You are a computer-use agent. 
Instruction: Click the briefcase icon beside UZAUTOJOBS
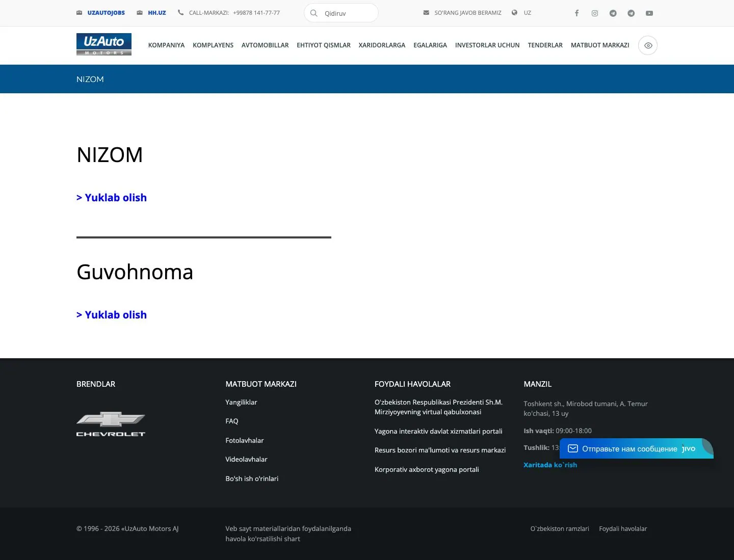click(x=80, y=13)
